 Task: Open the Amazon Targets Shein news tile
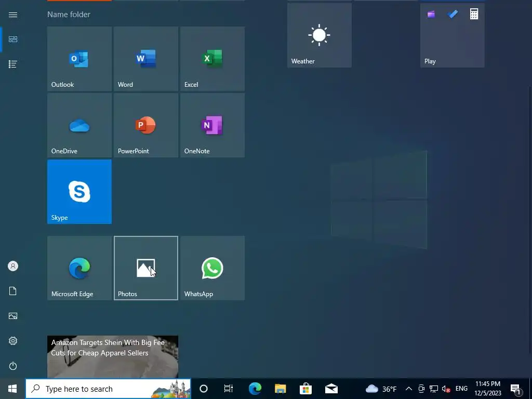click(113, 357)
